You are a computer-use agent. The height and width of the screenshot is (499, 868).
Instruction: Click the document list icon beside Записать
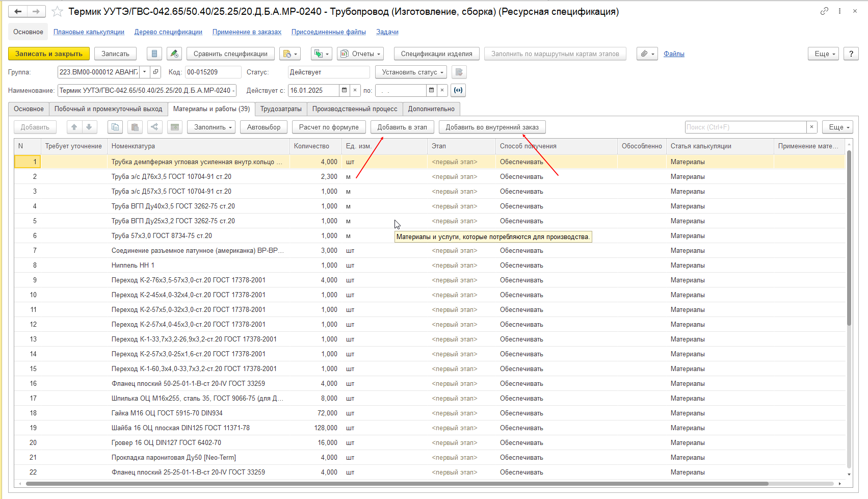(154, 54)
